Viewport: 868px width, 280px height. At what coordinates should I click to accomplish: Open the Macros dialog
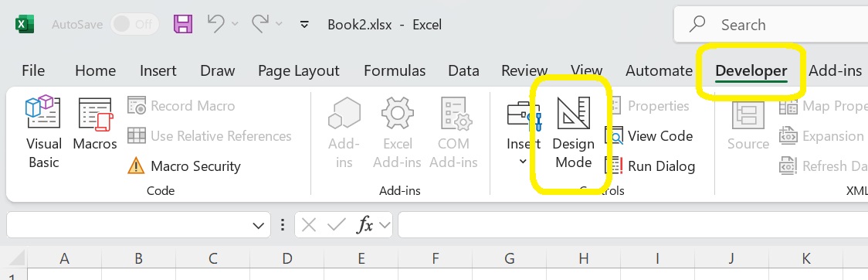(95, 123)
